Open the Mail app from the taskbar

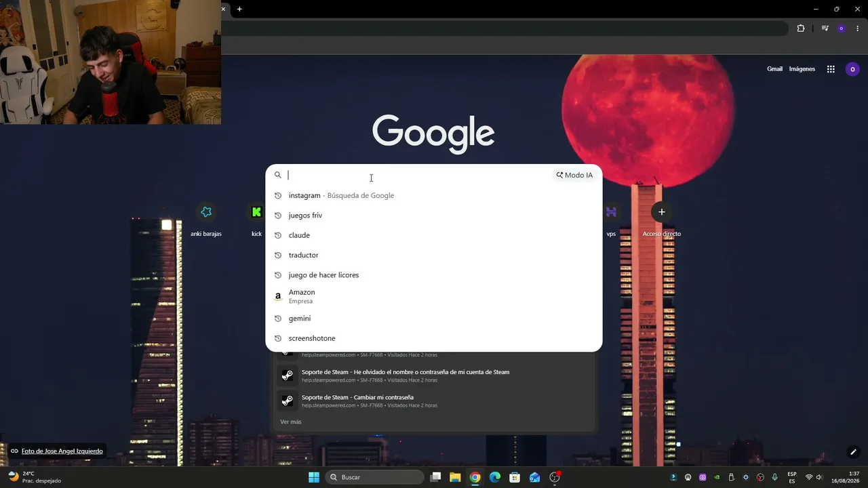tap(535, 477)
